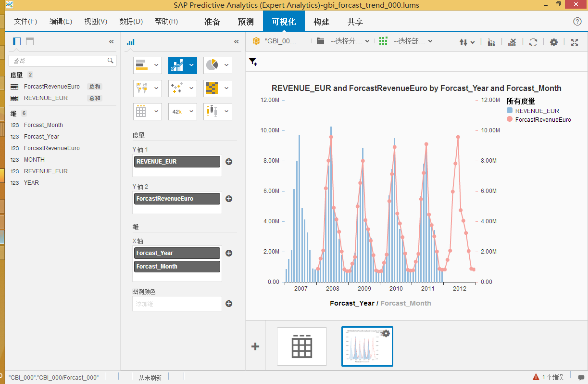This screenshot has width=588, height=384.
Task: Select the geographic map chart icon
Action: pyautogui.click(x=141, y=88)
